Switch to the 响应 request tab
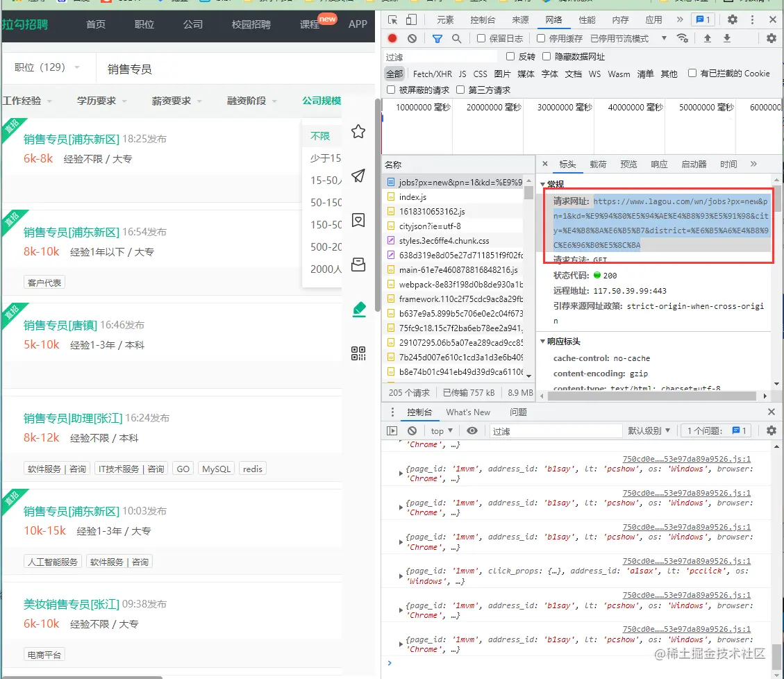This screenshot has height=679, width=784. [x=659, y=164]
